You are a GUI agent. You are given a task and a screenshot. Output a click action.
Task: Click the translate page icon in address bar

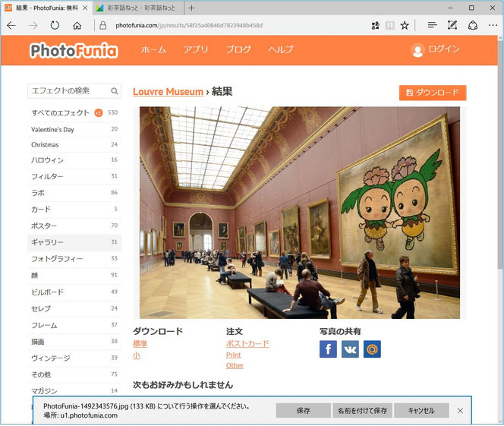click(375, 25)
